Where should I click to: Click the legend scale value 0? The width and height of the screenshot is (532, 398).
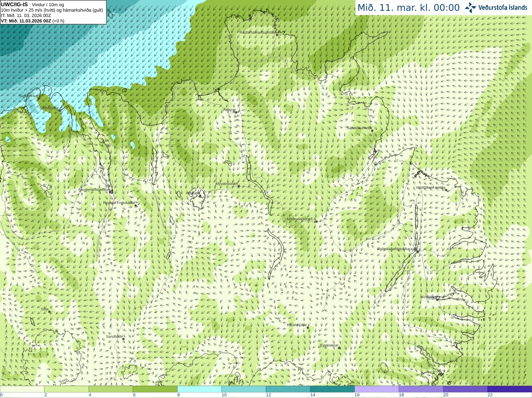tap(1, 395)
